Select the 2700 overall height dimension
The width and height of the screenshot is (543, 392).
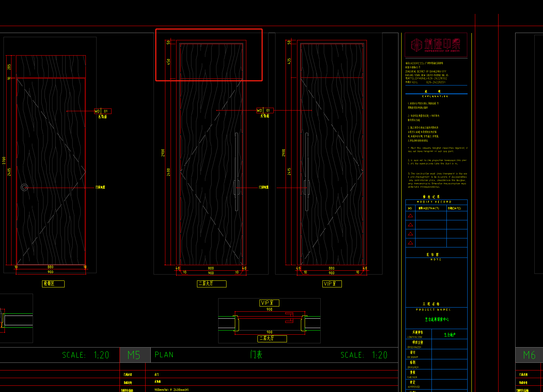[4, 161]
